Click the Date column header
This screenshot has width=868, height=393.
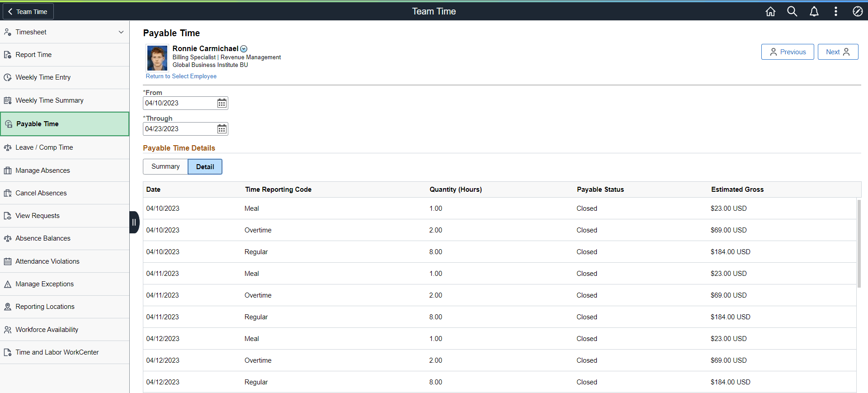click(153, 189)
